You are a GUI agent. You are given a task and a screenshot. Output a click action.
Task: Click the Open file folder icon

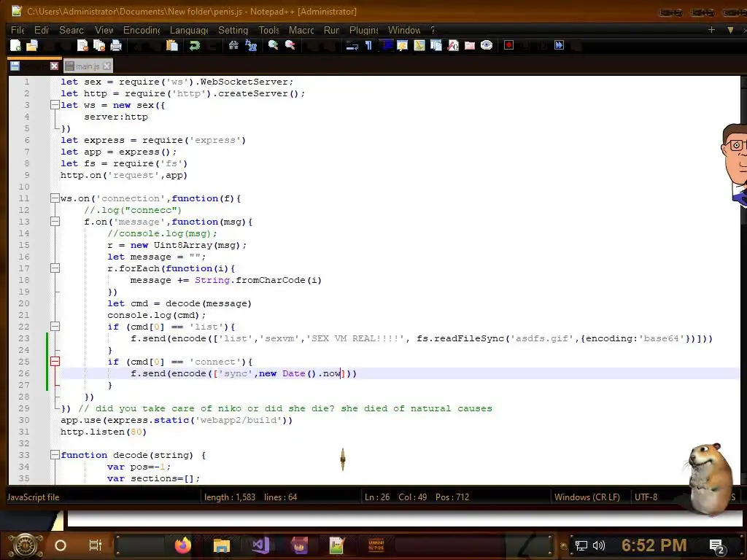[x=32, y=45]
